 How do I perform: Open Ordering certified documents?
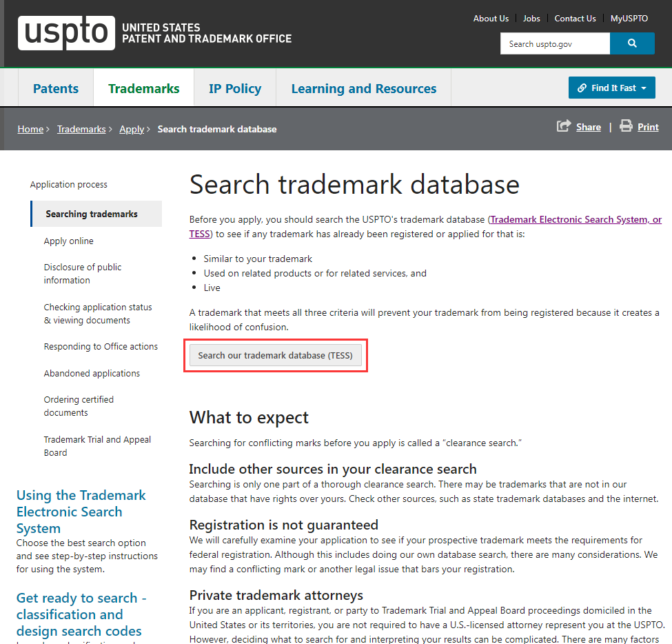(79, 406)
